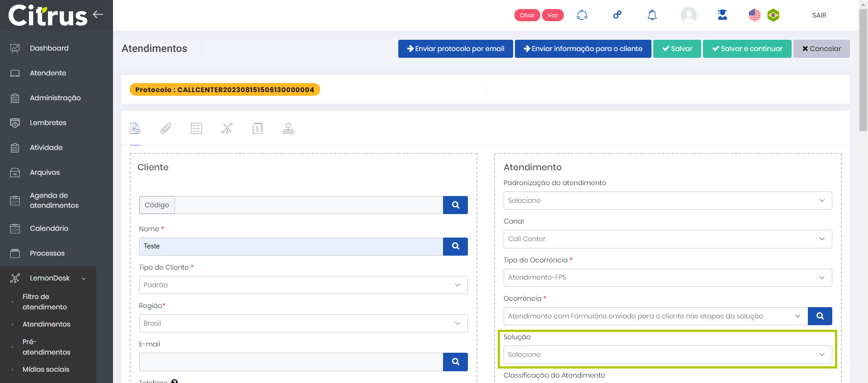The height and width of the screenshot is (383, 868).
Task: Toggle the Voz status pill
Action: point(552,15)
